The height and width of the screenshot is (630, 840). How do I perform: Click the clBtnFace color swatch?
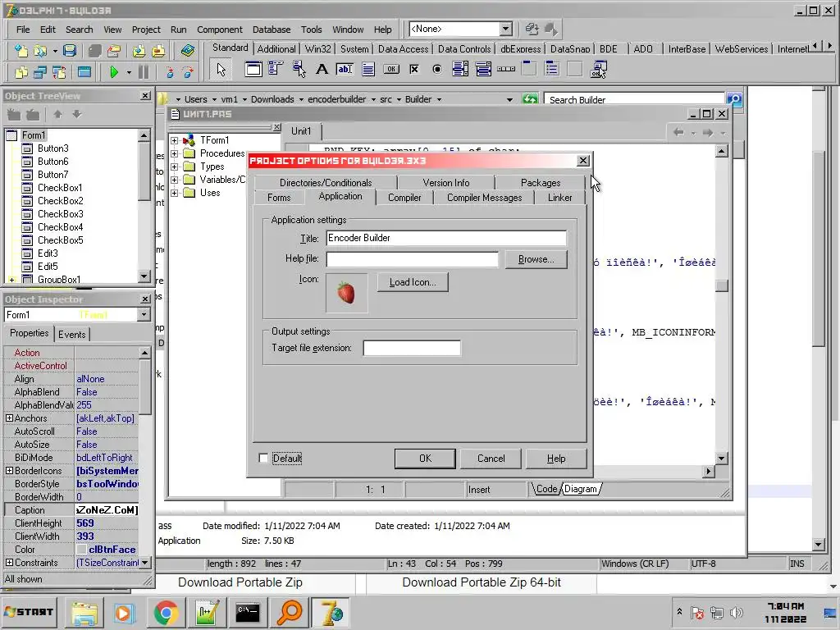pyautogui.click(x=81, y=550)
